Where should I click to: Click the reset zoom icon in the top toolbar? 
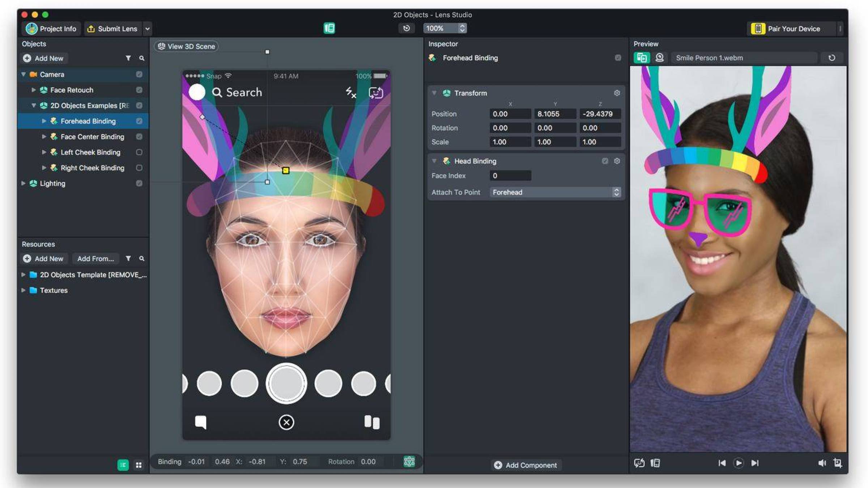[407, 28]
